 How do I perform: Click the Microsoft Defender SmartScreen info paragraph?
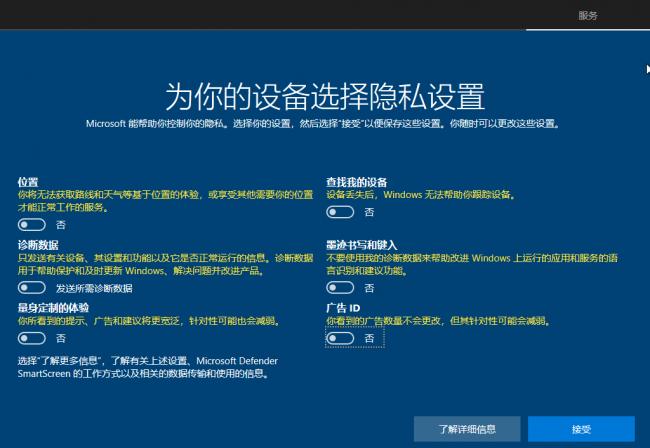click(148, 367)
